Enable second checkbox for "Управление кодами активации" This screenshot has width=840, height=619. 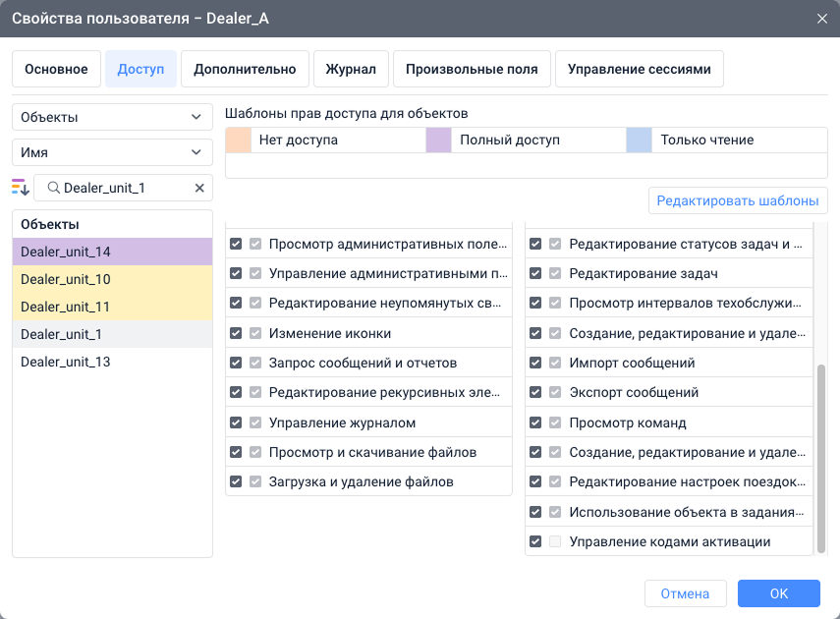click(556, 541)
